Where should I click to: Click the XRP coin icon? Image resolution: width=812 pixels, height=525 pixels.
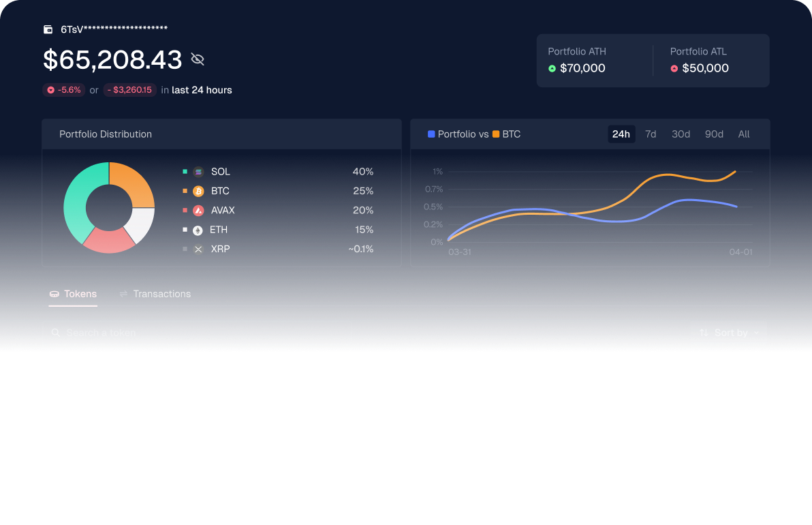pos(198,250)
